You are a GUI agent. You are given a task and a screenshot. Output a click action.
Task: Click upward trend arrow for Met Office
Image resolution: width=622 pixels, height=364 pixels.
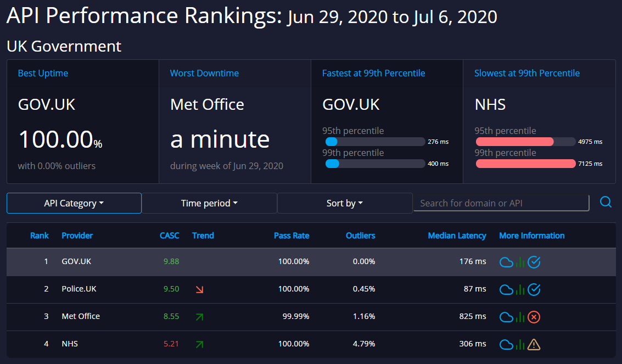(199, 317)
